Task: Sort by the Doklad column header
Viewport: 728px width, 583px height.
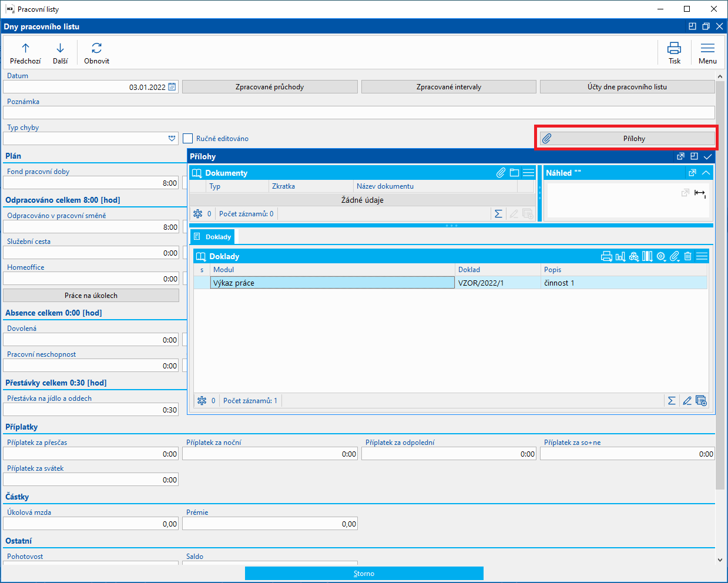Action: pos(498,270)
